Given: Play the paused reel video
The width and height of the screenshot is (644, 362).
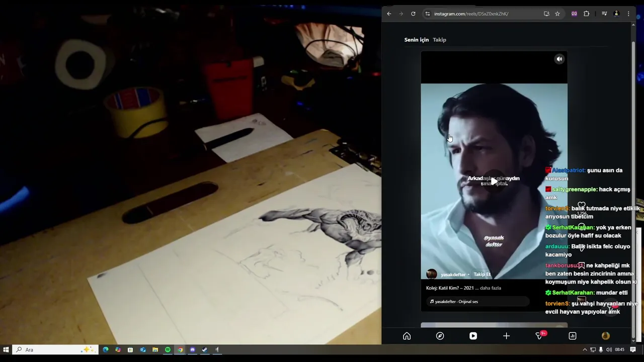Looking at the screenshot, I should coord(494,180).
